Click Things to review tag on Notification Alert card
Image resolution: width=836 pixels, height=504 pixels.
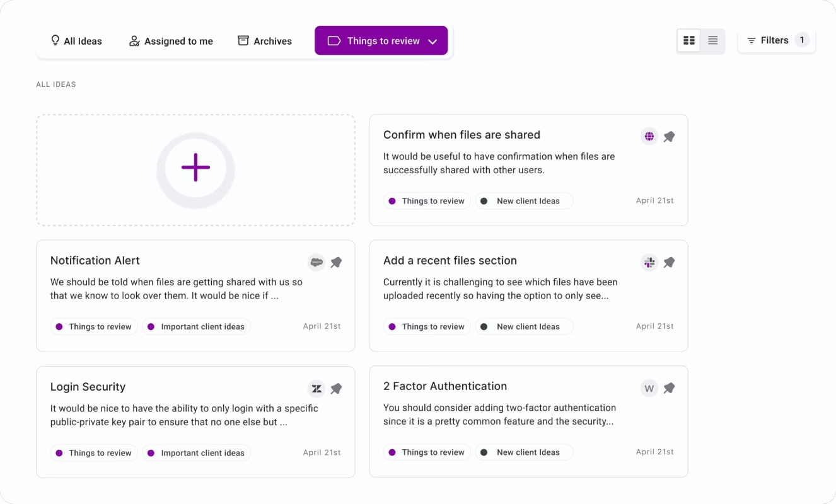pos(94,326)
